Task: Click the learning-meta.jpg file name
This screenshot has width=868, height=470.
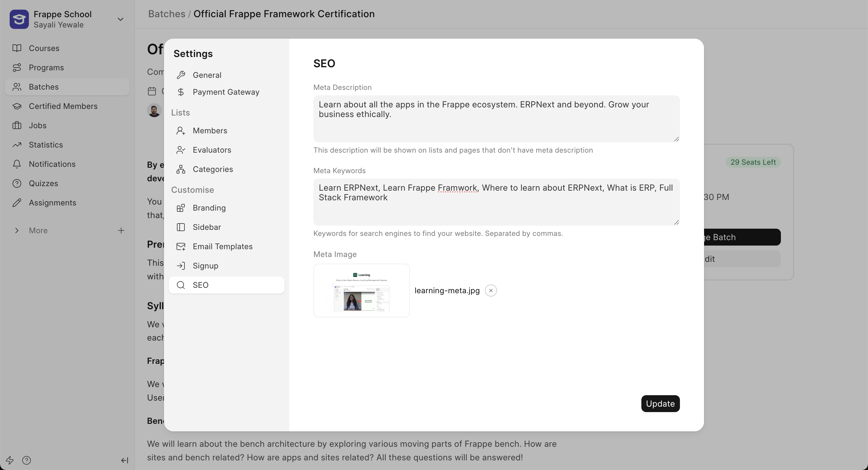Action: coord(447,291)
